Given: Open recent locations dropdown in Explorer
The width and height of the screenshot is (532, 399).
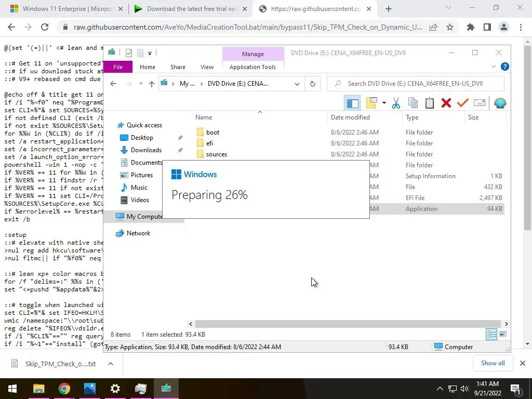Looking at the screenshot, I should click(x=141, y=84).
